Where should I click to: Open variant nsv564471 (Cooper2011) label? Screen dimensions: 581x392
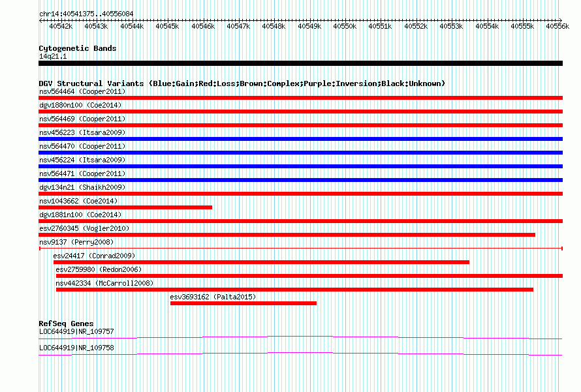click(82, 173)
